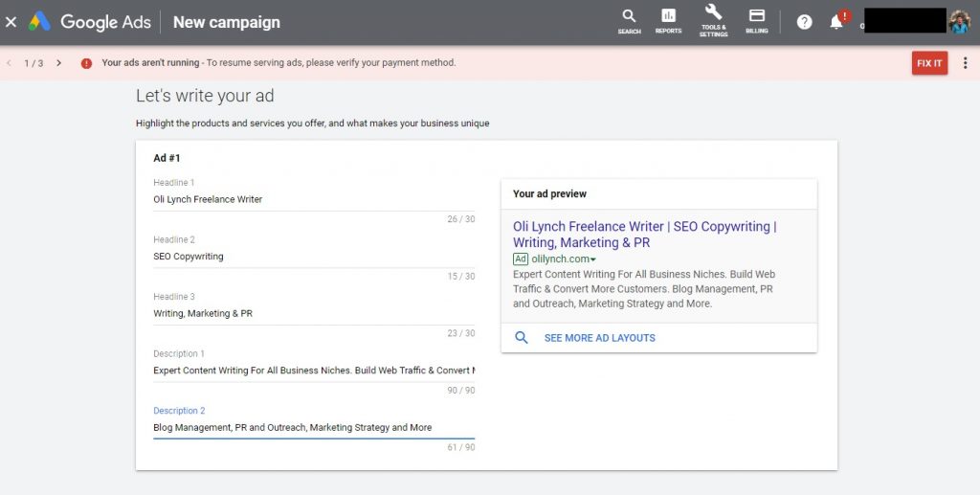
Task: Click the ad preview description text
Action: pos(644,289)
